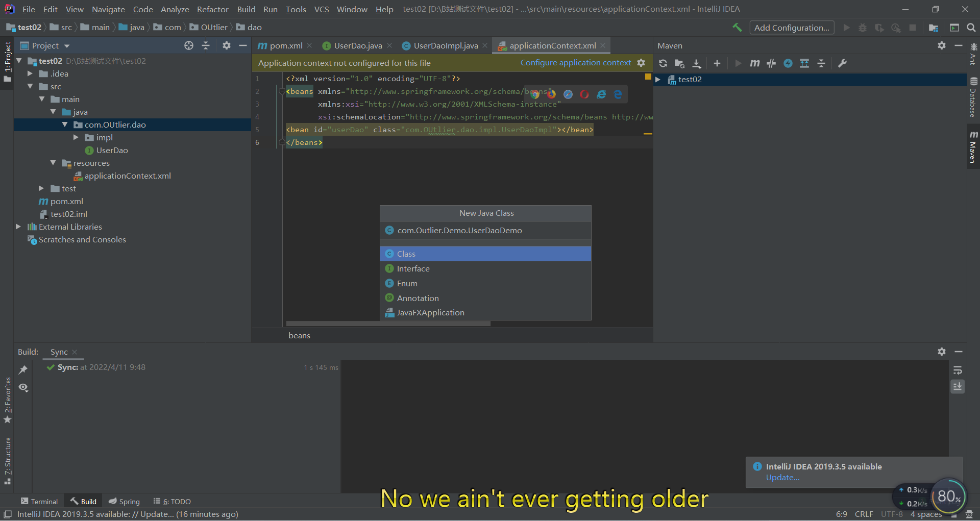
Task: Show Maven Dependencies diagram icon
Action: click(x=804, y=63)
